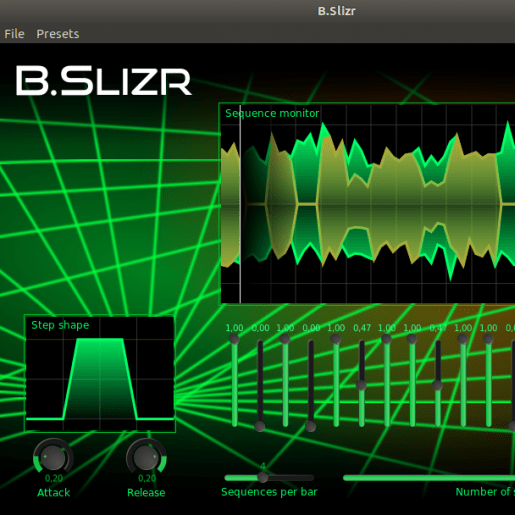Click the Attack value 0,20
515x515 pixels.
click(x=54, y=479)
